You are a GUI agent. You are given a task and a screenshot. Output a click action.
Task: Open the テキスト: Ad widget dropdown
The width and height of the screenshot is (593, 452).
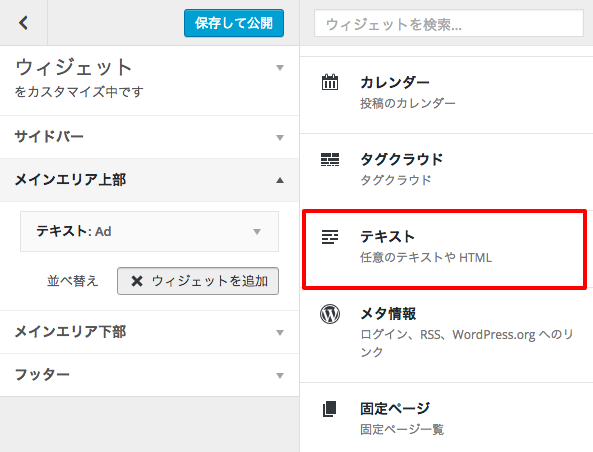click(x=149, y=231)
